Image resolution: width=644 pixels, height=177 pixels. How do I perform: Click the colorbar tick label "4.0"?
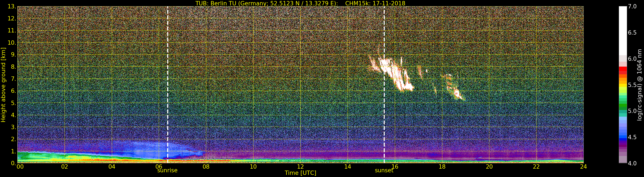(632, 163)
